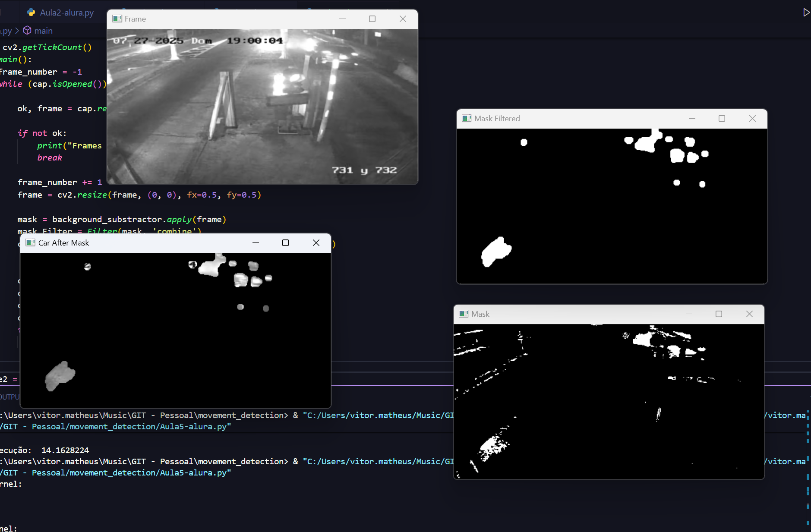Image resolution: width=811 pixels, height=532 pixels.
Task: Click the Car After Mask window icon
Action: click(30, 243)
